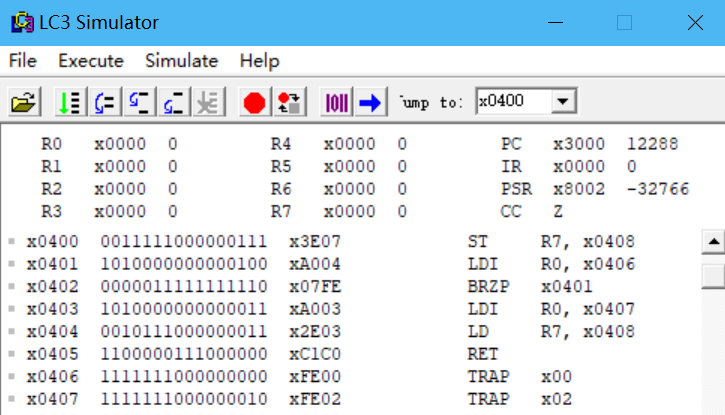Image resolution: width=725 pixels, height=415 pixels.
Task: Select the binary word 0011111000000111
Action: (184, 241)
